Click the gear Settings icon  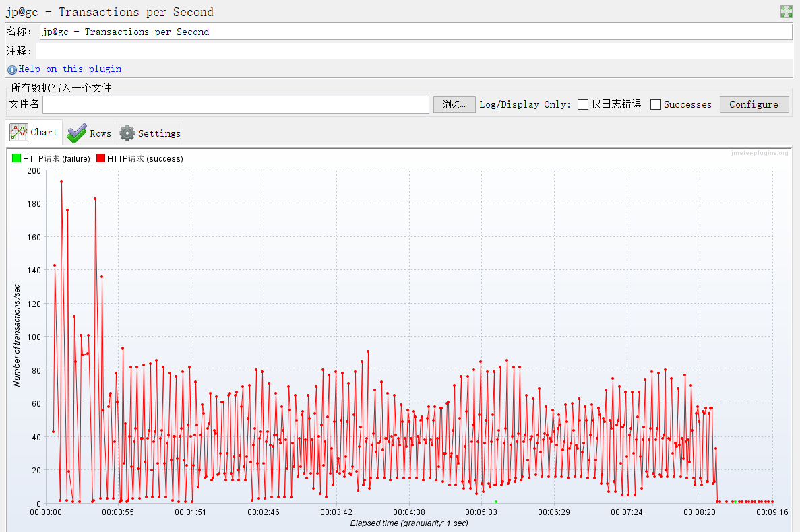[x=127, y=133]
